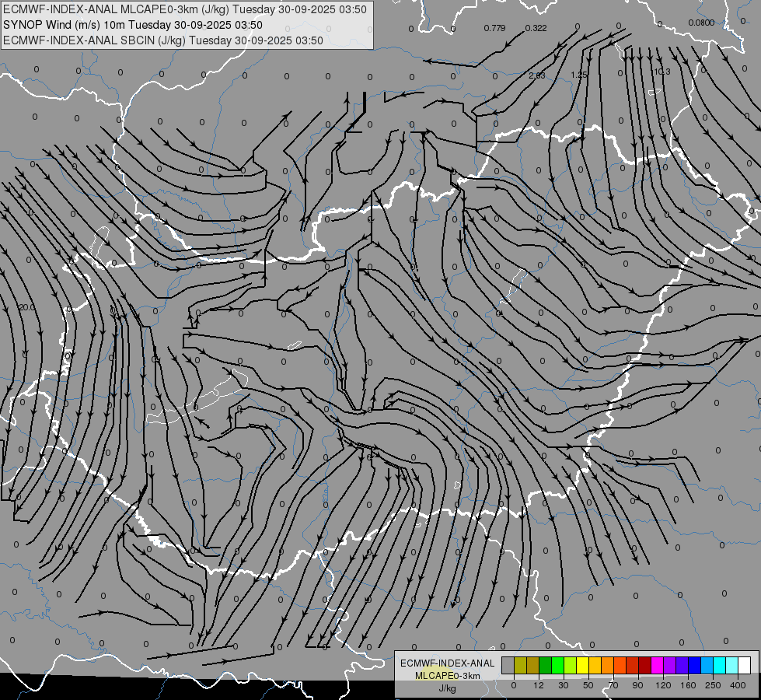The image size is (761, 700).
Task: Click the pure yellow legend swatch
Action: [x=582, y=665]
